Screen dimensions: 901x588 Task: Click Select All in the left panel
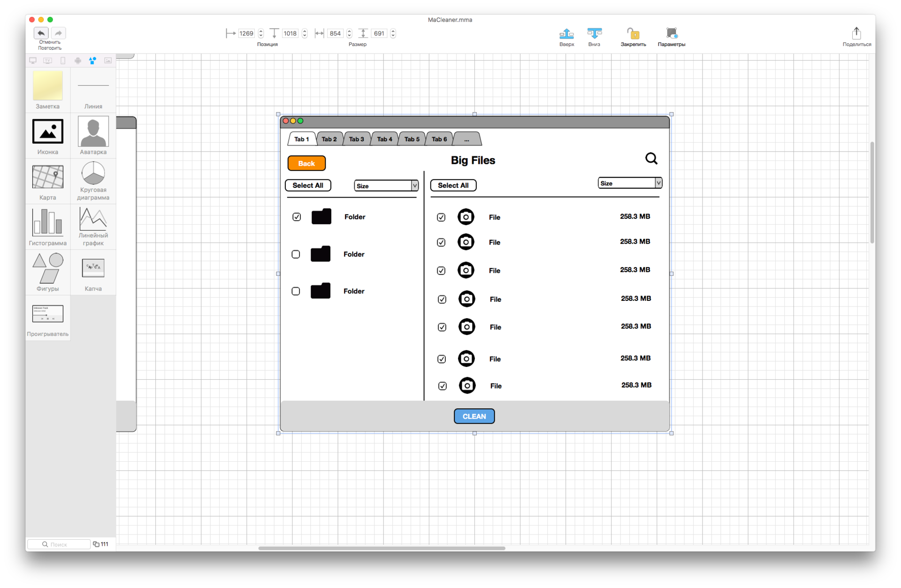(308, 184)
